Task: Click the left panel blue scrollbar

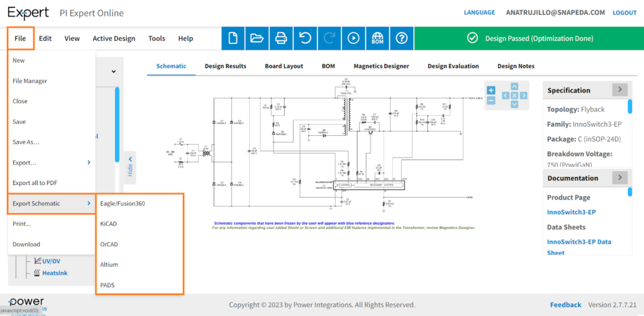Action: pos(117,125)
